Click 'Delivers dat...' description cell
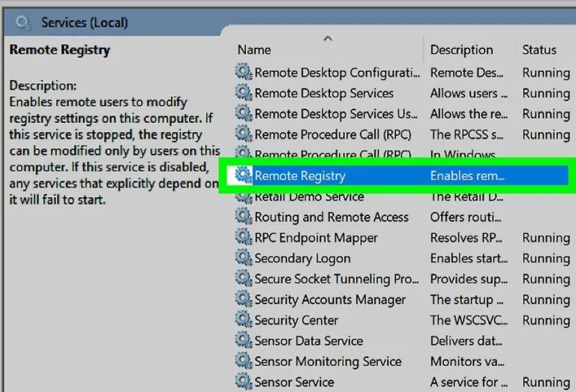Screen dimensions: 576x392 [466, 340]
